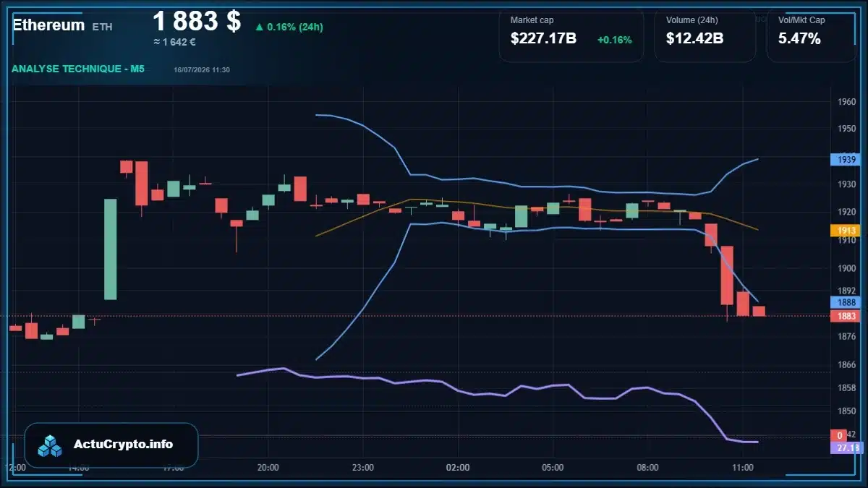Click the ETH ticker symbol
This screenshot has width=868, height=488.
tap(102, 26)
